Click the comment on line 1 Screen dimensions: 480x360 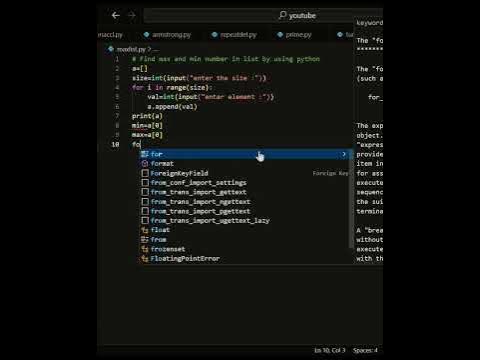point(226,59)
